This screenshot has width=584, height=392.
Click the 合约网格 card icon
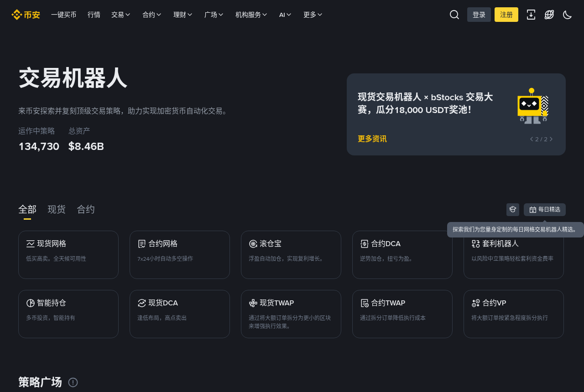click(x=142, y=244)
